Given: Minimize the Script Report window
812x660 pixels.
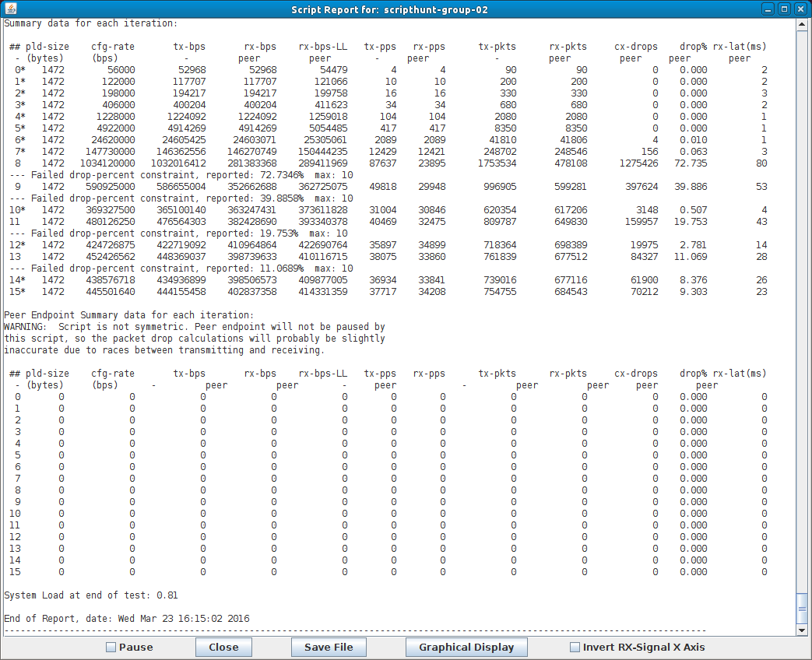Looking at the screenshot, I should 768,9.
